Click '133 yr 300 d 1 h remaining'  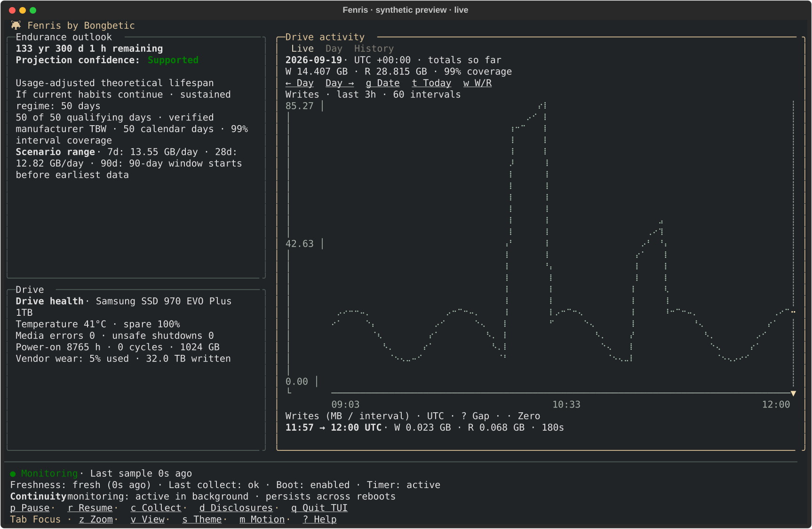point(89,48)
